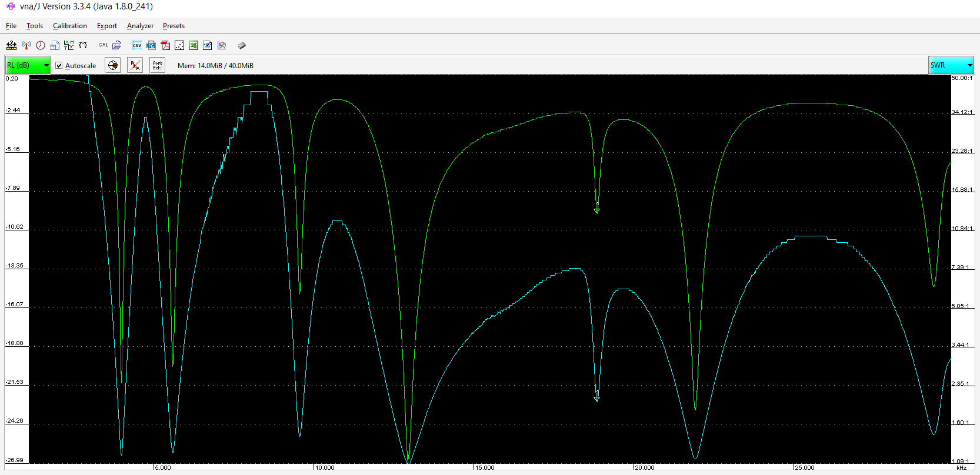Open the Smith chart button

click(x=113, y=65)
